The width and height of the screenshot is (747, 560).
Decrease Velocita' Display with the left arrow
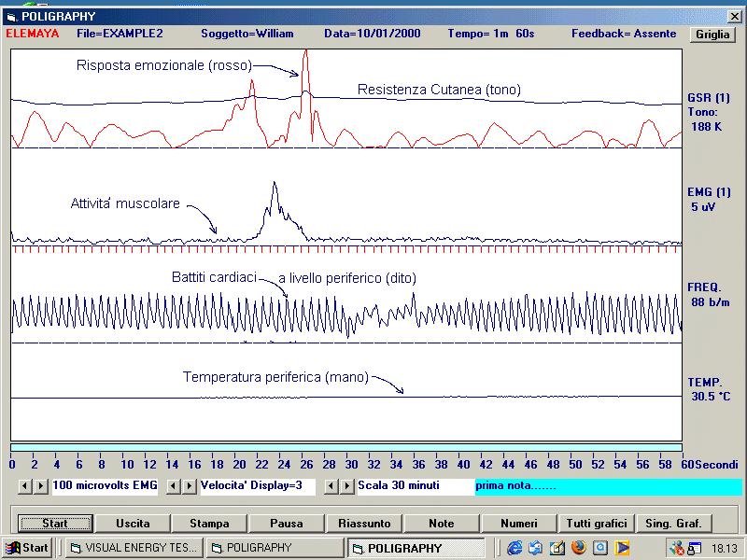pyautogui.click(x=175, y=486)
